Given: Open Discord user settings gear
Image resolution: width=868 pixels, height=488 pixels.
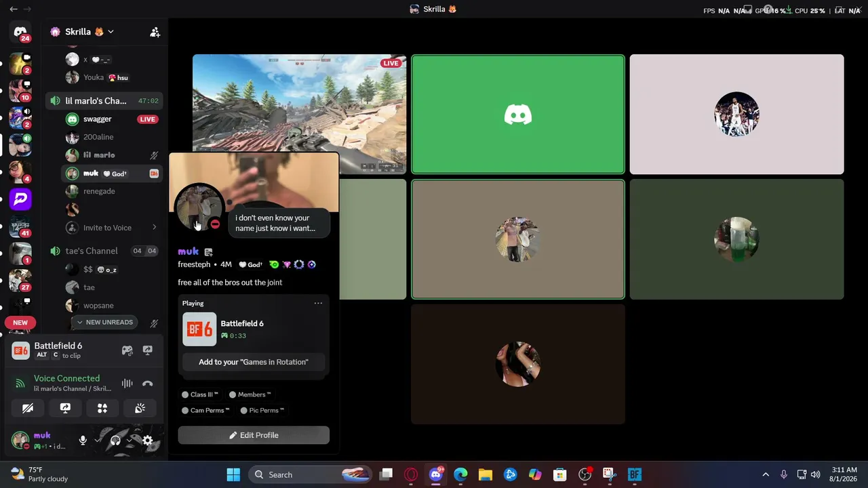Looking at the screenshot, I should point(147,441).
